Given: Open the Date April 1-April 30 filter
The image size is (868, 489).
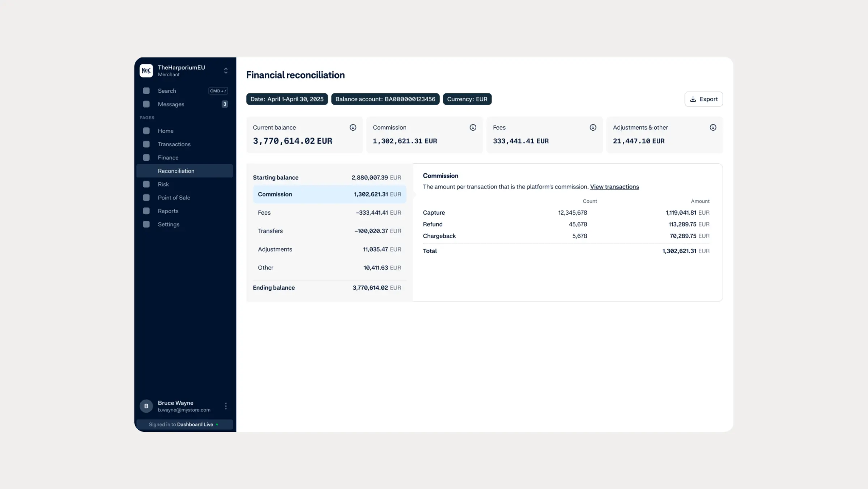Looking at the screenshot, I should click(x=287, y=99).
